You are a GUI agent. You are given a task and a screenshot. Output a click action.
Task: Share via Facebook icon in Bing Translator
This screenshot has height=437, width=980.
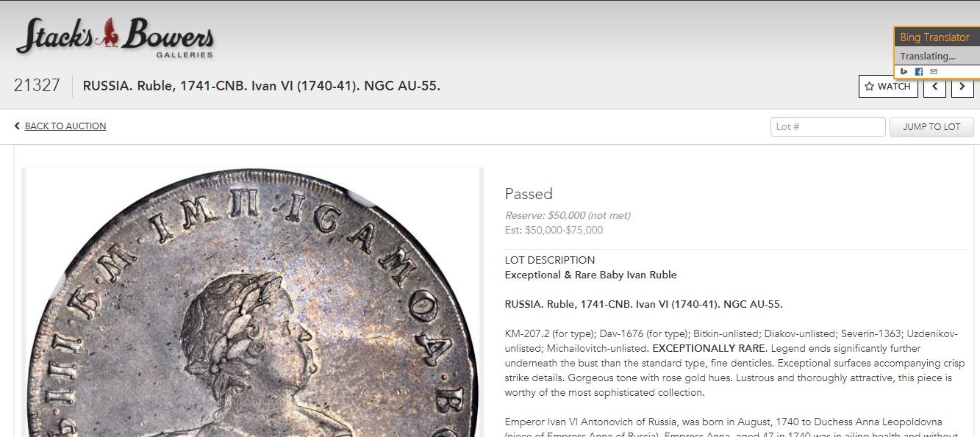point(919,71)
